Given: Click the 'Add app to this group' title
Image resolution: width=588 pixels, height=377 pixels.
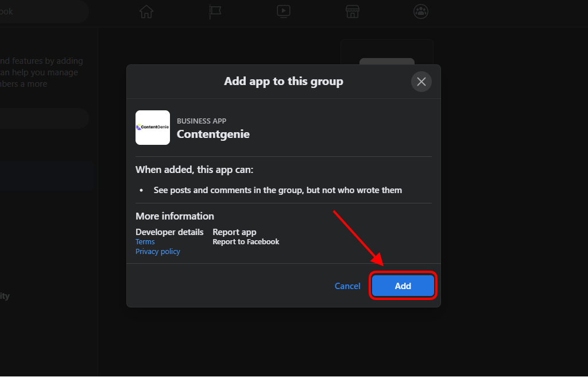Looking at the screenshot, I should coord(284,82).
